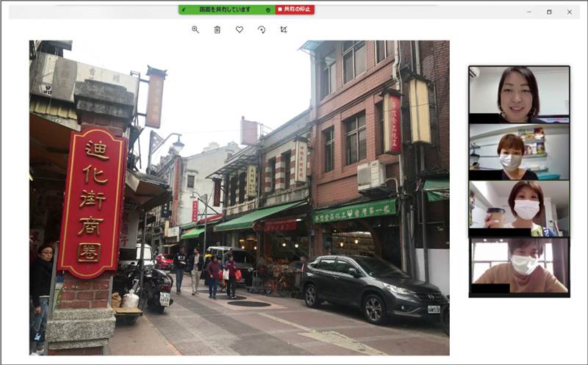Close the photo viewer window
The image size is (588, 365).
pyautogui.click(x=570, y=12)
